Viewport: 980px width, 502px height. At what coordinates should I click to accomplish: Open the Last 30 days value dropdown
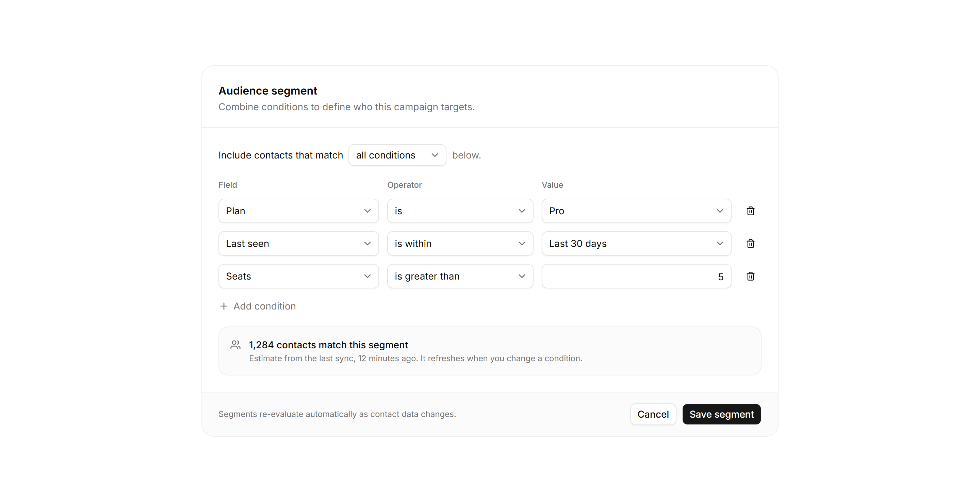click(636, 244)
